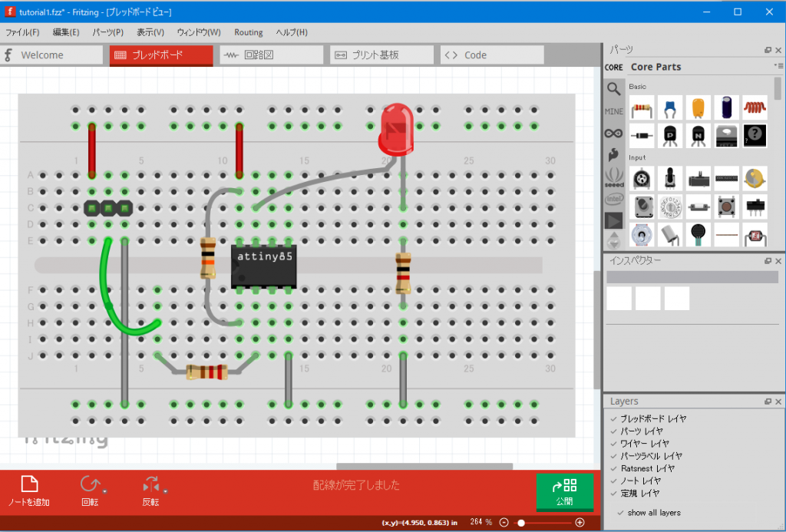This screenshot has width=786, height=532.
Task: Click the ノートを追加 add note button
Action: pyautogui.click(x=29, y=491)
